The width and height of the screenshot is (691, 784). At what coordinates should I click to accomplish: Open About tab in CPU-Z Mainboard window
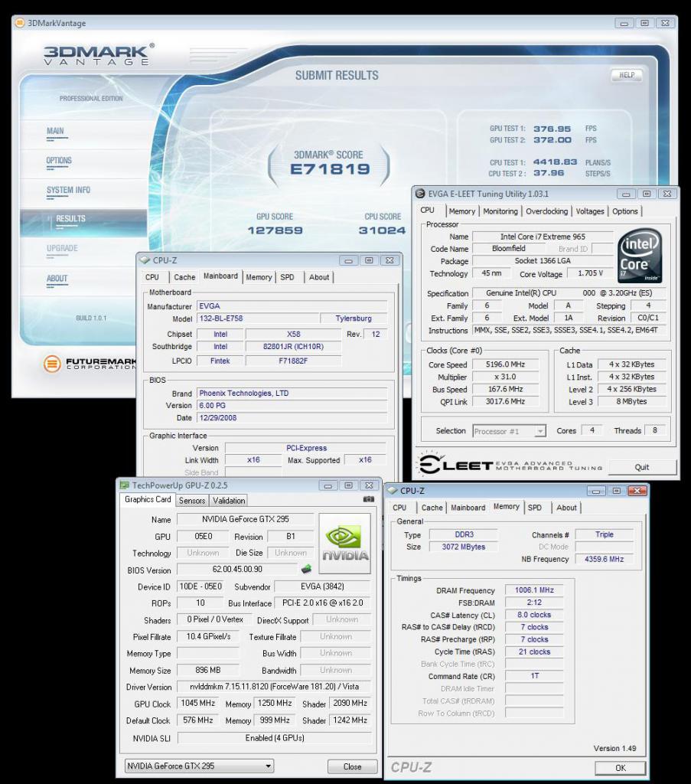click(319, 277)
